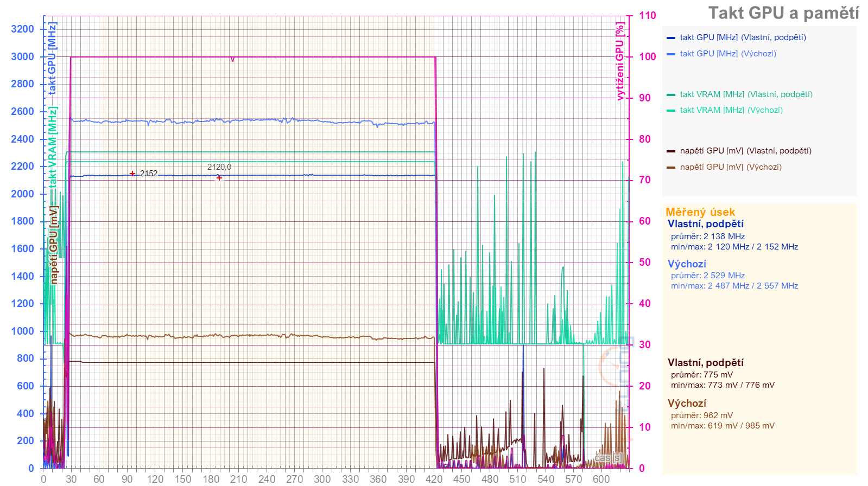The width and height of the screenshot is (868, 486).
Task: Click dark blue swatch of takt GPU Vlastní
Action: 671,38
